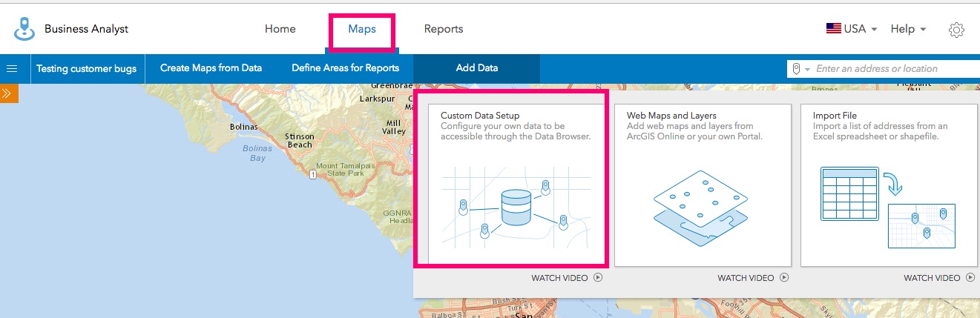The height and width of the screenshot is (318, 980).
Task: Expand the orange side panel arrows
Action: [7, 93]
